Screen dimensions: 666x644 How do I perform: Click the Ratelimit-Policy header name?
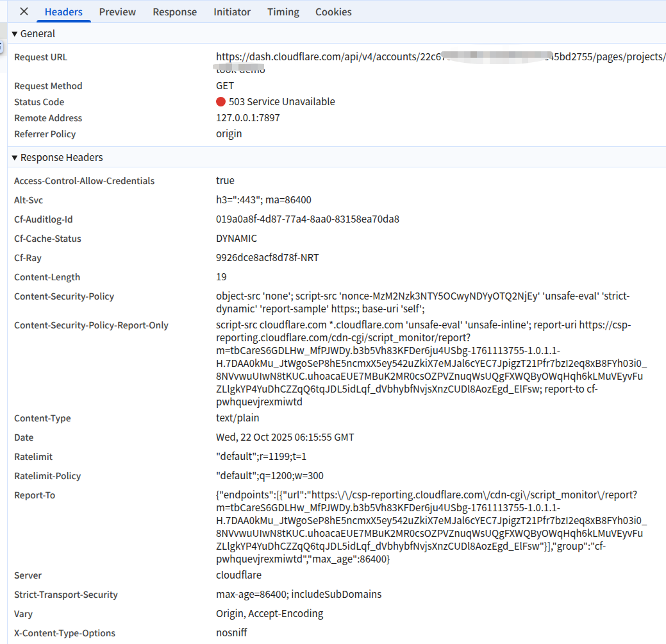pos(47,476)
